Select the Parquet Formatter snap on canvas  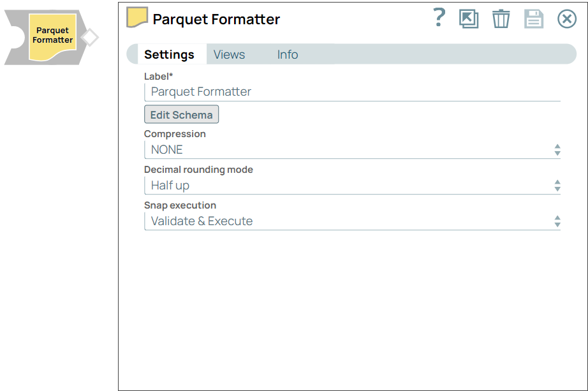[x=52, y=36]
